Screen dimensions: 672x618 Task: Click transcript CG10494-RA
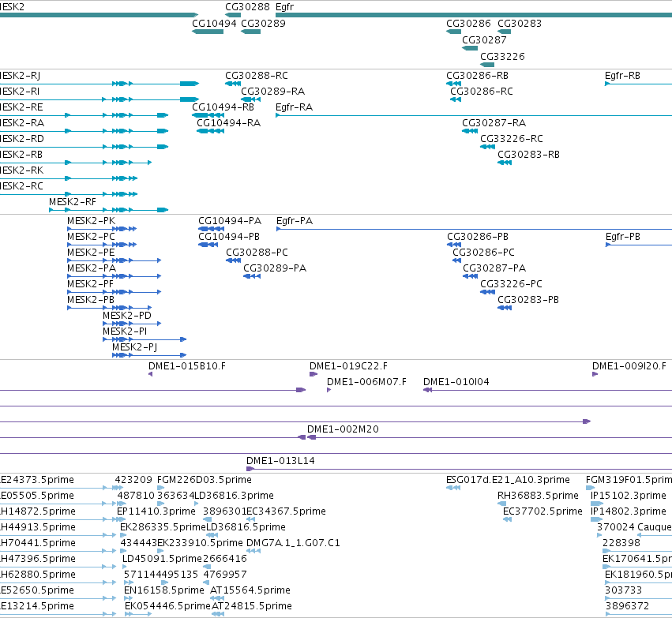point(228,123)
